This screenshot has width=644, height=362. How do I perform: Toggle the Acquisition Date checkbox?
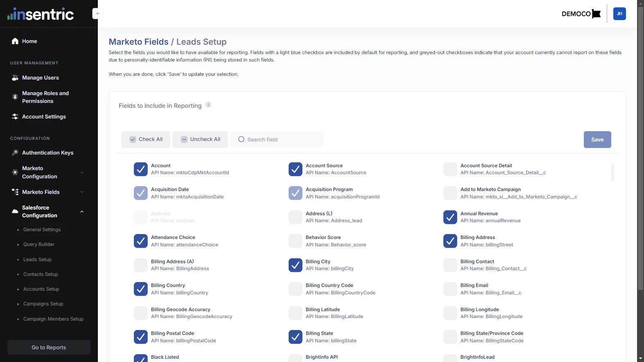(141, 193)
